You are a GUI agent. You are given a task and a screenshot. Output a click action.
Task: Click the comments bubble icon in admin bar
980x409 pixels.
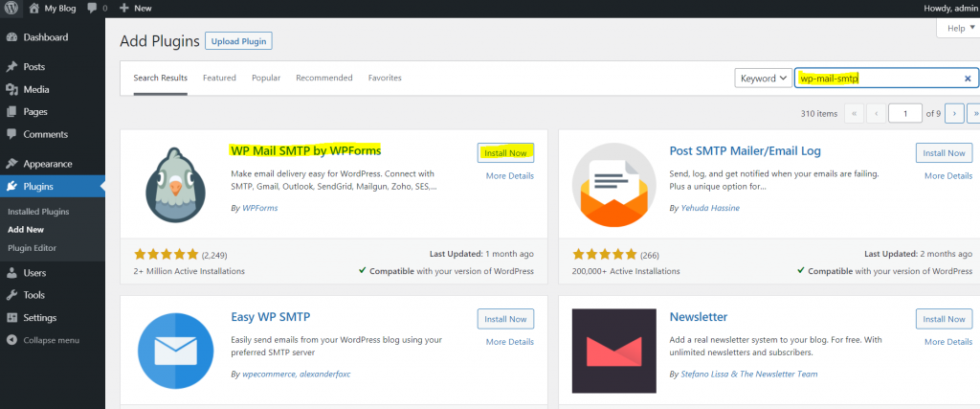(x=92, y=8)
